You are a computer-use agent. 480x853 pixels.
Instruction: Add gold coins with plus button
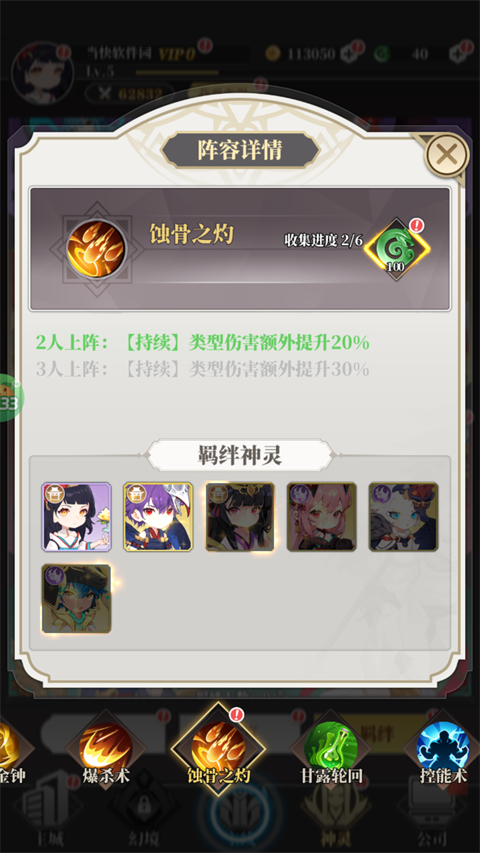point(349,54)
